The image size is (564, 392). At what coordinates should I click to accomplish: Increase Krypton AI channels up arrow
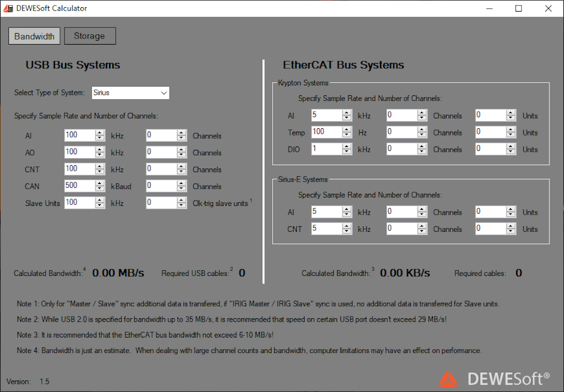pos(422,112)
